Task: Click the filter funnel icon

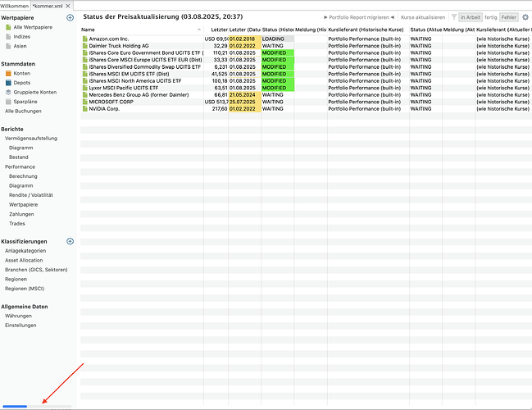Action: tap(453, 17)
